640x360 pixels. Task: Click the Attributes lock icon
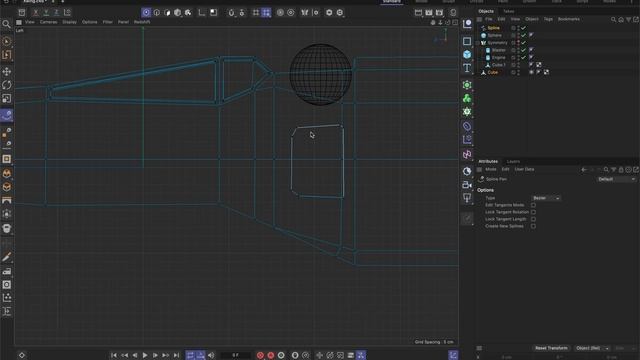[621, 169]
